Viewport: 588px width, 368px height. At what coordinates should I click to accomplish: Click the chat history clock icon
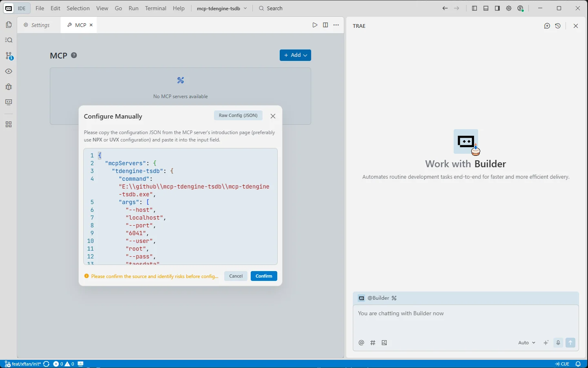[558, 26]
